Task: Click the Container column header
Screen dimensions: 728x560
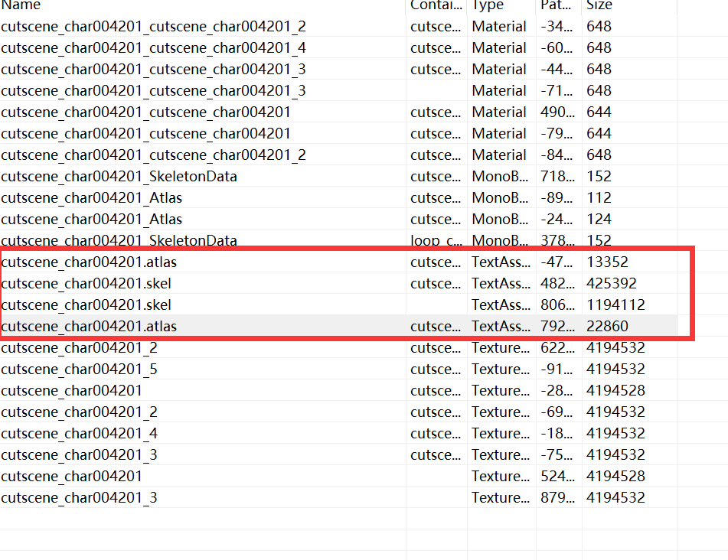Action: [x=435, y=5]
